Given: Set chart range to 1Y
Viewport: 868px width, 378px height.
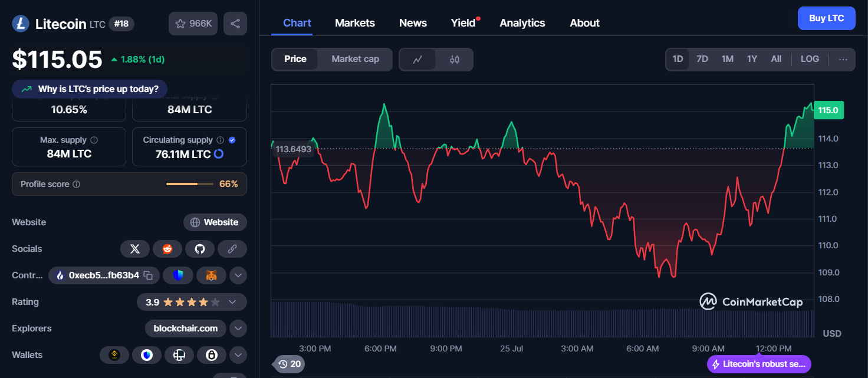Looking at the screenshot, I should pos(752,59).
